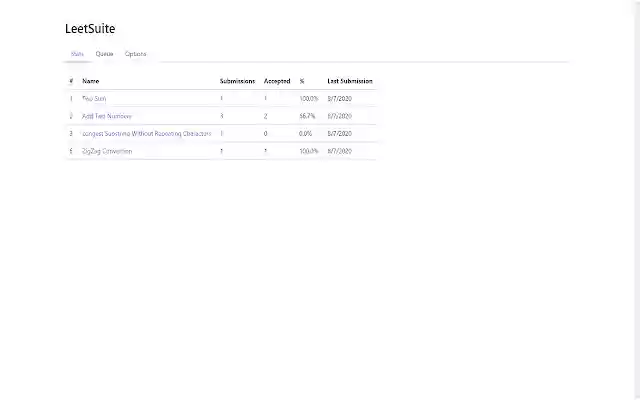Click problem number 3 in Longest Substring row

click(71, 134)
